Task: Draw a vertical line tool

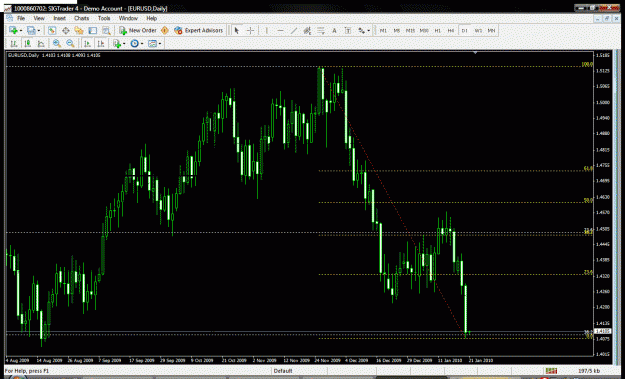Action: coord(266,30)
